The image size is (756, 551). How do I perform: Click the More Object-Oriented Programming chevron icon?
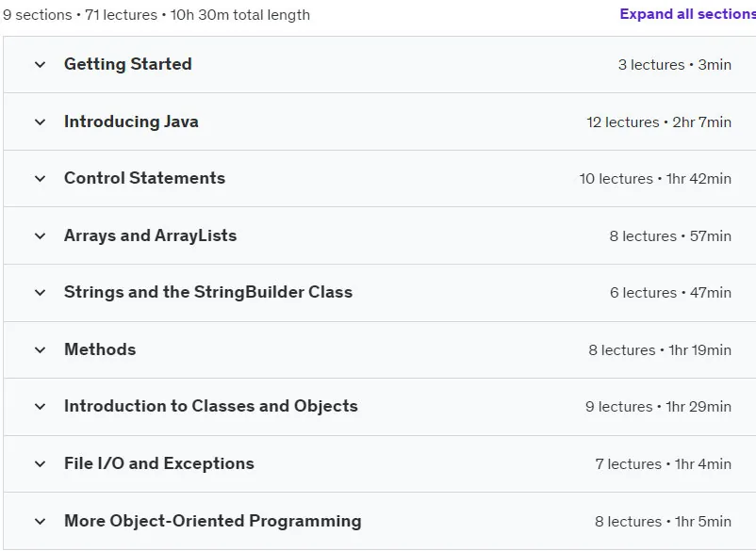pyautogui.click(x=41, y=521)
